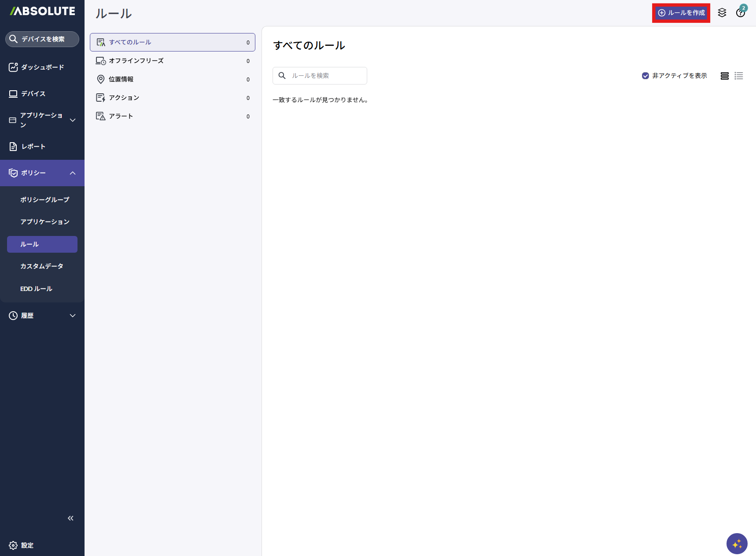Viewport: 756px width, 556px height.
Task: Focus the ルールを検索 search field
Action: [x=320, y=76]
